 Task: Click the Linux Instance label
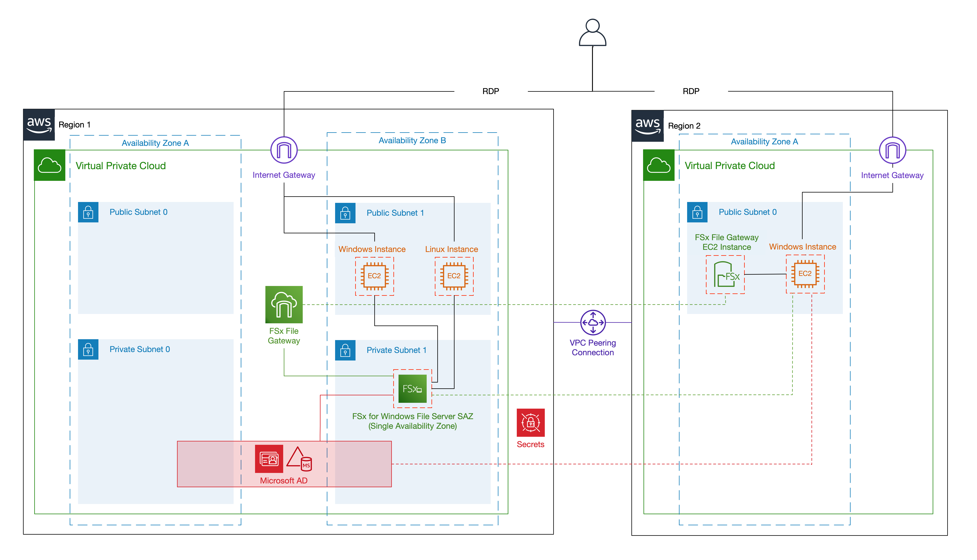tap(451, 249)
